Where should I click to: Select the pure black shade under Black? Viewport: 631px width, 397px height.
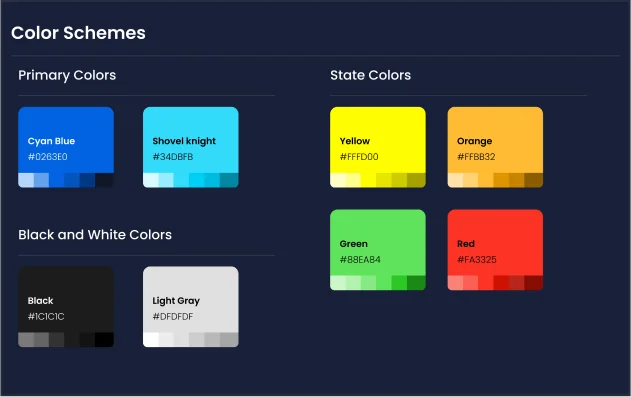pyautogui.click(x=105, y=340)
